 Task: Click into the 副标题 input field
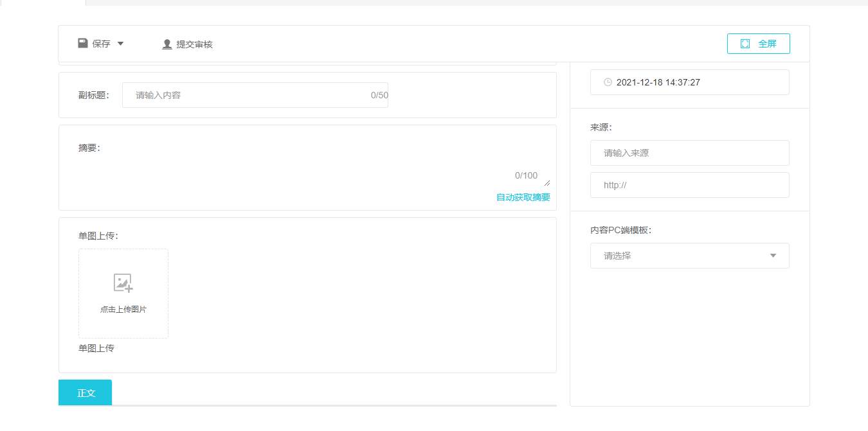point(255,95)
